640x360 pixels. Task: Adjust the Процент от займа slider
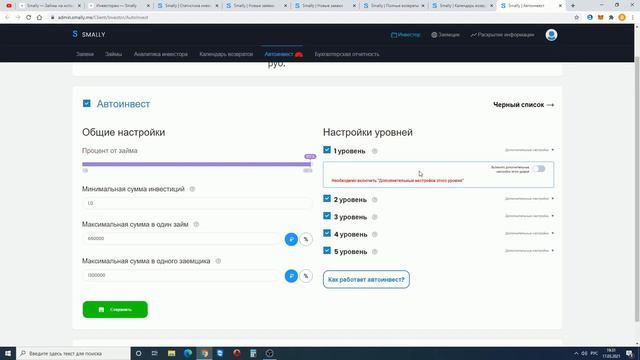[196, 164]
